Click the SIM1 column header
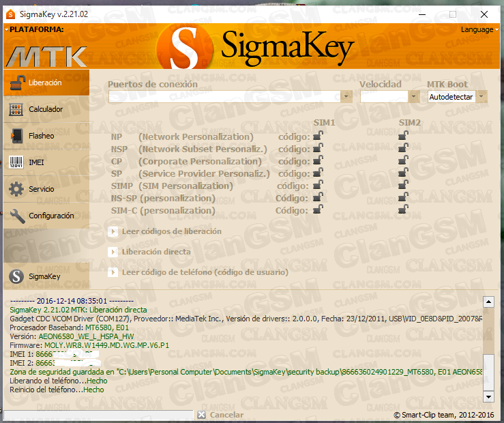 click(325, 123)
